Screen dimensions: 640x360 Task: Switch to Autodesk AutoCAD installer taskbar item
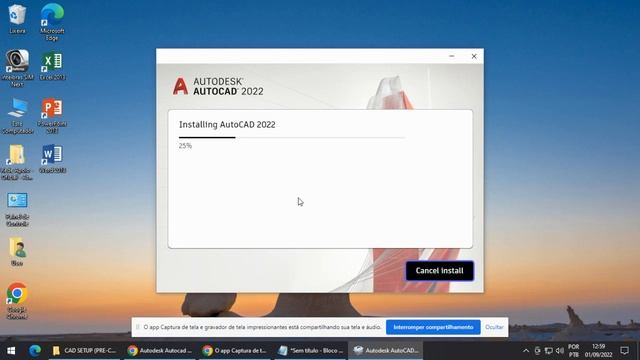[386, 350]
